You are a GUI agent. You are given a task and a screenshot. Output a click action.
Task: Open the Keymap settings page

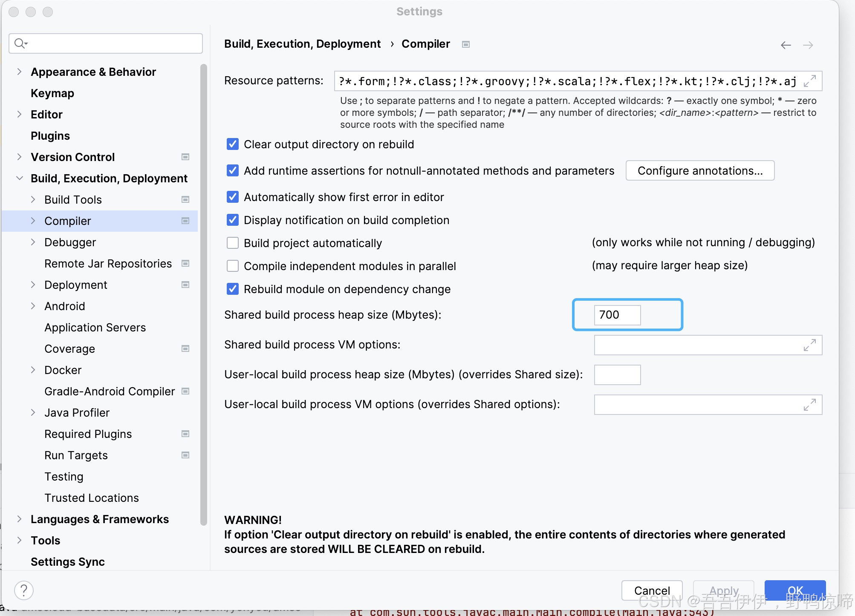pos(52,93)
